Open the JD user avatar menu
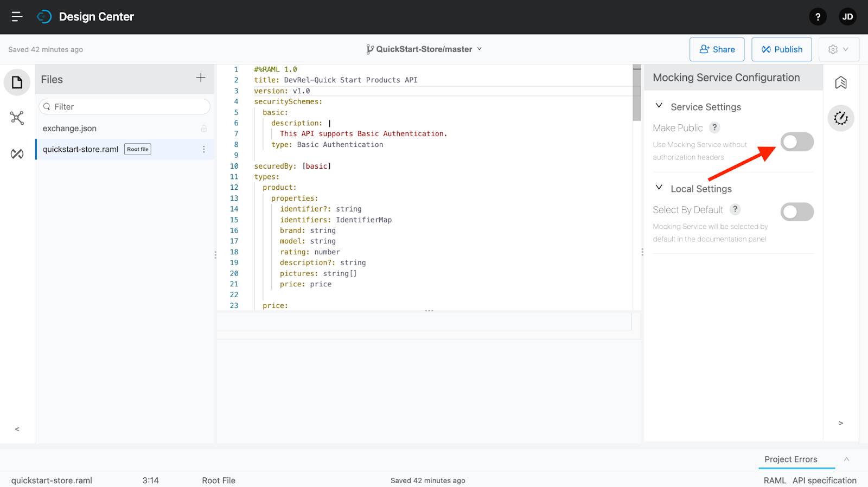Image resolution: width=868 pixels, height=487 pixels. coord(847,17)
